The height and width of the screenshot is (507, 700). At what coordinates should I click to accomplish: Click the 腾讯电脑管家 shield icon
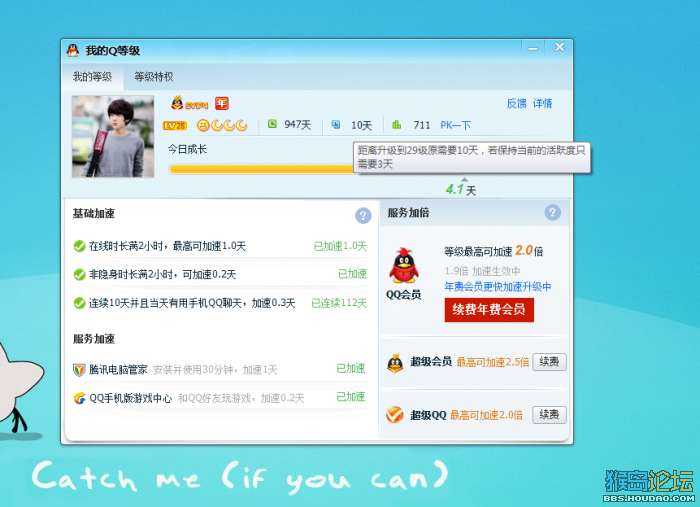79,370
